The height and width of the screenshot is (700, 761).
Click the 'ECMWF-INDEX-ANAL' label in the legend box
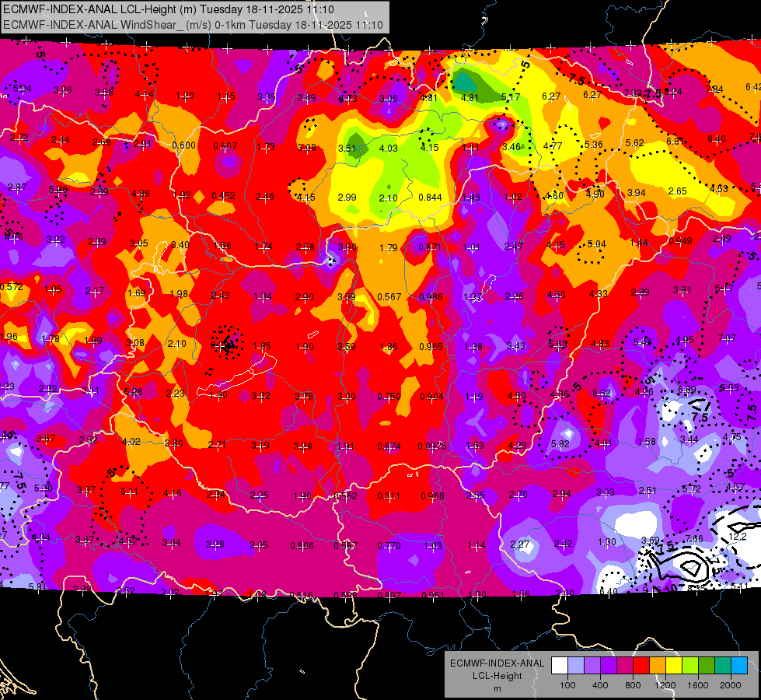[497, 663]
